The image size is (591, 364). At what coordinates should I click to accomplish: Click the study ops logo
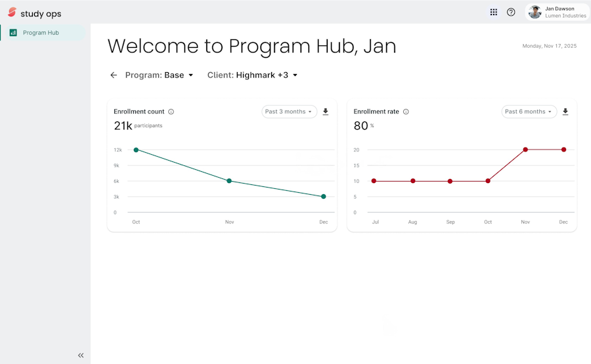34,13
